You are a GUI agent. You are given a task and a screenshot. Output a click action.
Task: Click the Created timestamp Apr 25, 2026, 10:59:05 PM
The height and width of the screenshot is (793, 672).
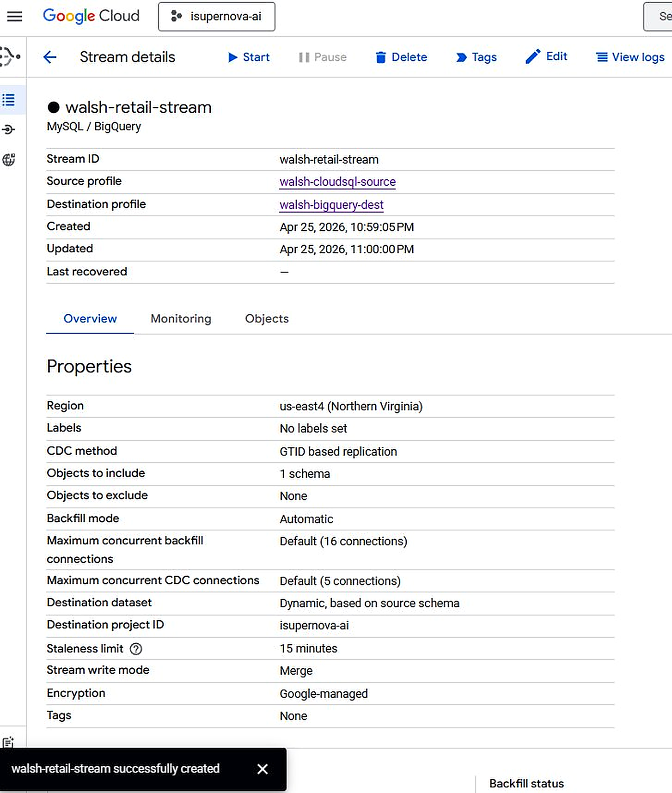[347, 227]
